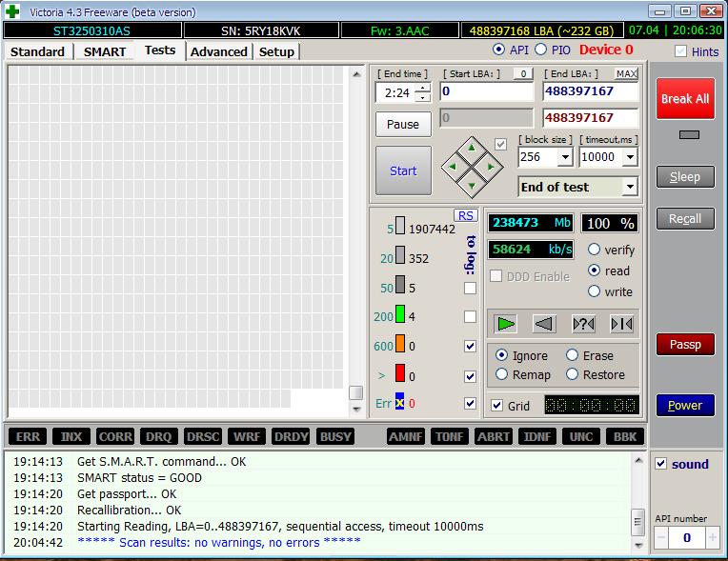The width and height of the screenshot is (728, 561).
Task: Open the End of test dropdown
Action: [x=629, y=188]
